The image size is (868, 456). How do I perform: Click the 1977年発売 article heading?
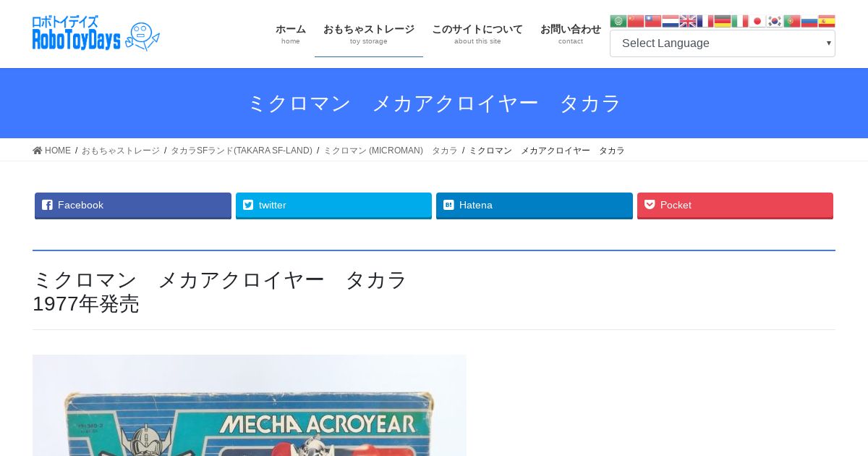[x=86, y=304]
